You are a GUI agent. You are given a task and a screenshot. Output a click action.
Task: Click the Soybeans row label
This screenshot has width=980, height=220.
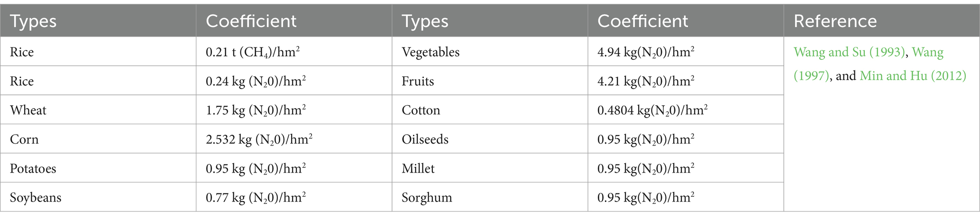click(x=36, y=198)
